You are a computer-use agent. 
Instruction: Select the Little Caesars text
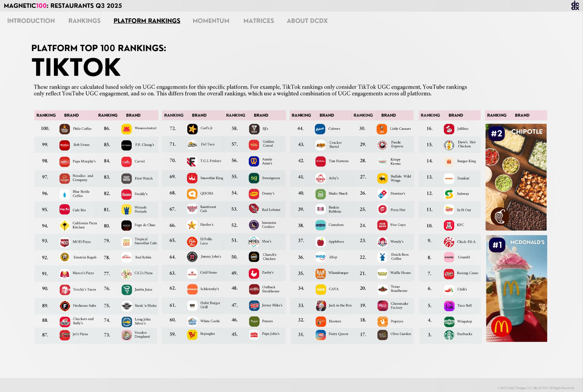pos(400,129)
